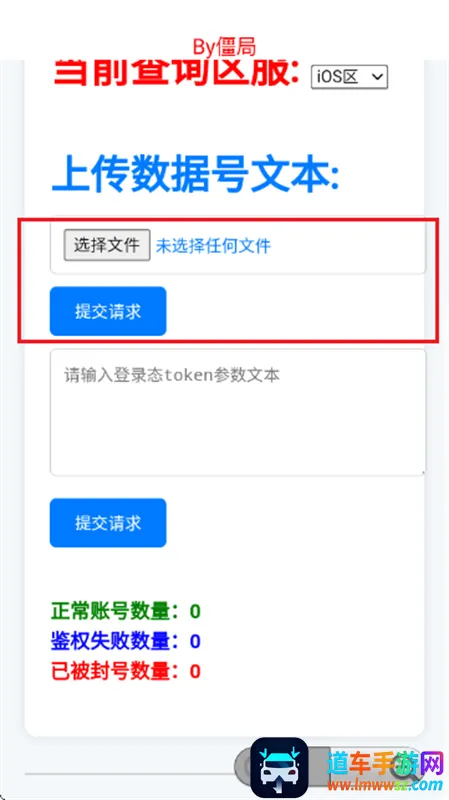Submit the uploaded file with first 提交请求
Screen dimensions: 449x800
(108, 311)
